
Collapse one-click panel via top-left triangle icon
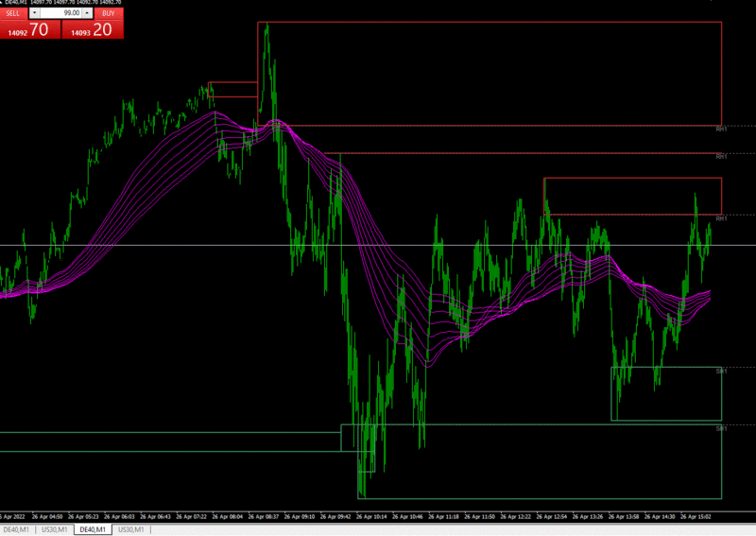[2, 2]
